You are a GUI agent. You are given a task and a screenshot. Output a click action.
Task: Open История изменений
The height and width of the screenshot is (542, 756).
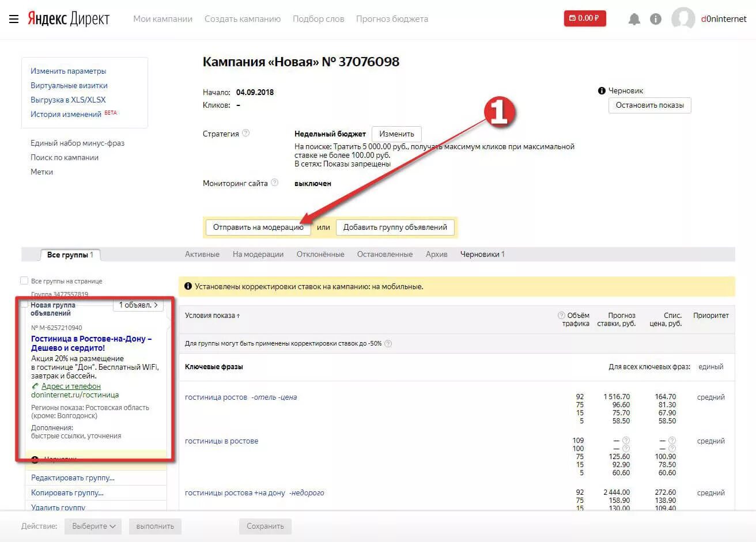coord(66,114)
